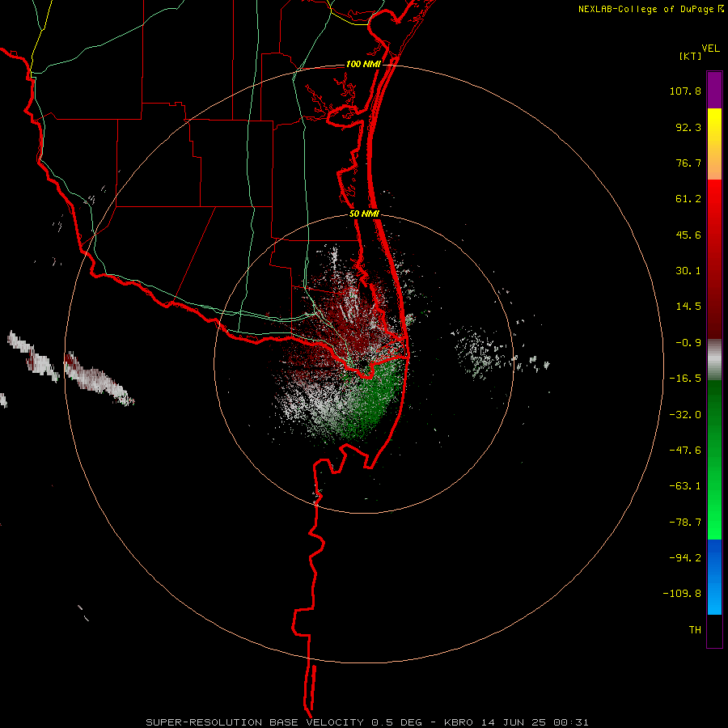
Task: Click the 92.3 legend value
Action: 688,127
